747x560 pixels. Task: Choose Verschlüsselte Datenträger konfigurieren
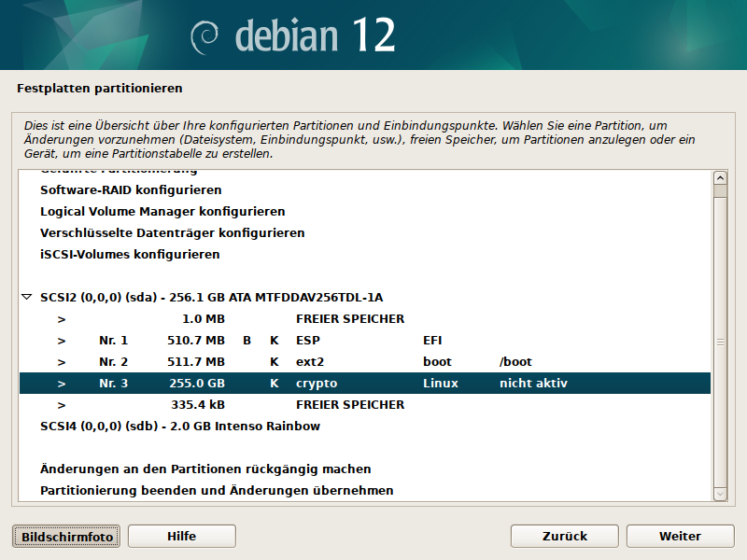[172, 232]
